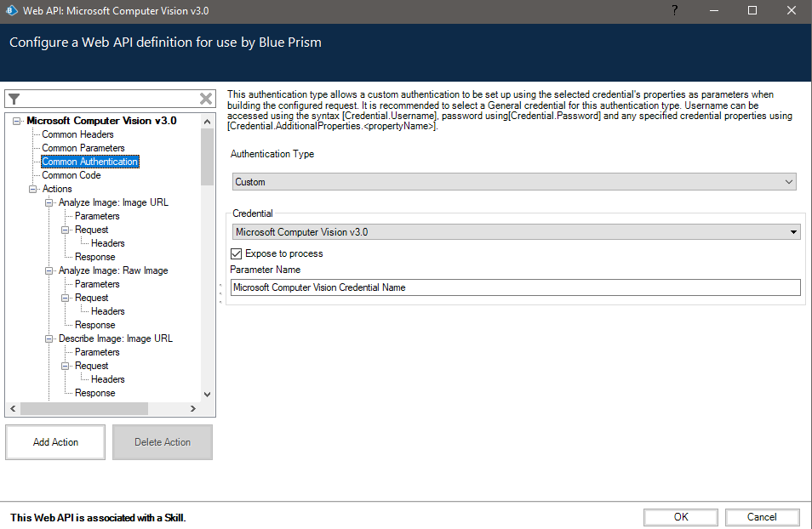The image size is (812, 529).
Task: Toggle the Expose to process checkbox
Action: (x=237, y=253)
